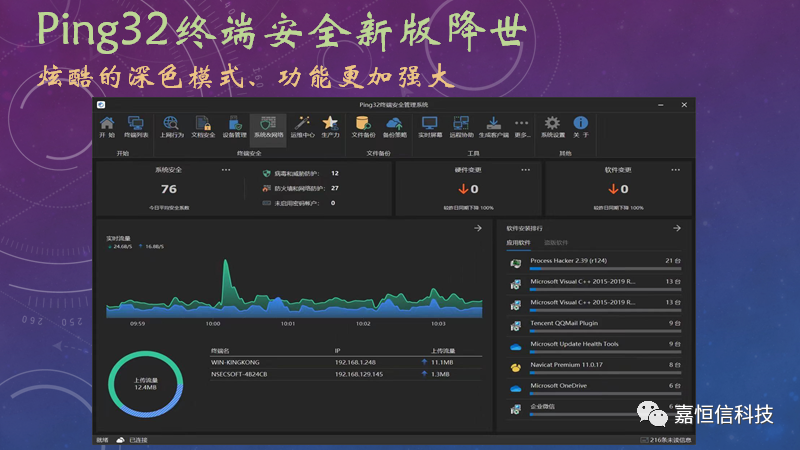Image resolution: width=800 pixels, height=450 pixels.
Task: Click the 未启用密码帐户 icon
Action: pos(266,203)
